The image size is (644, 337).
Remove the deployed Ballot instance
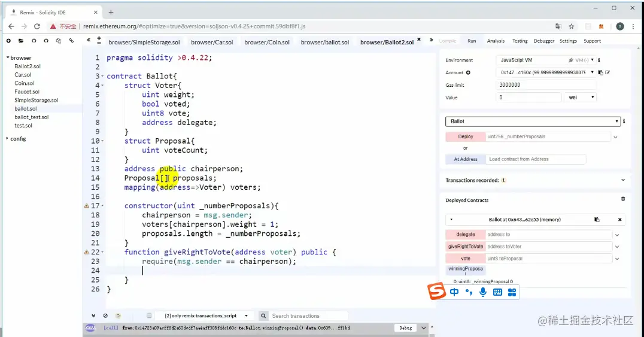[620, 220]
